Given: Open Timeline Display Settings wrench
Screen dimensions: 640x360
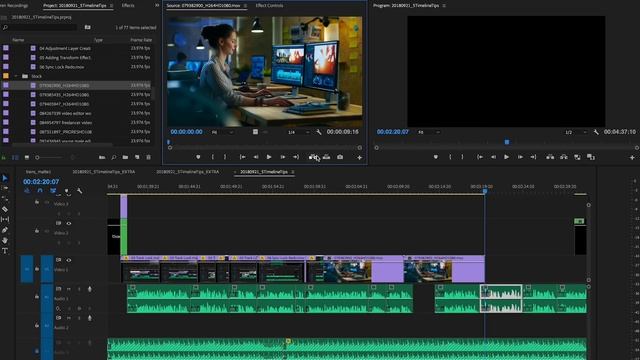Looking at the screenshot, I should click(80, 191).
